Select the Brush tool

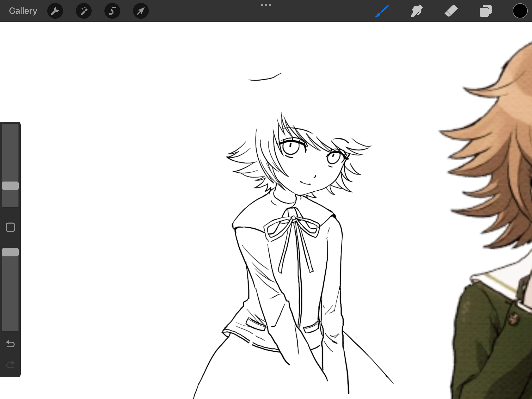pyautogui.click(x=382, y=11)
